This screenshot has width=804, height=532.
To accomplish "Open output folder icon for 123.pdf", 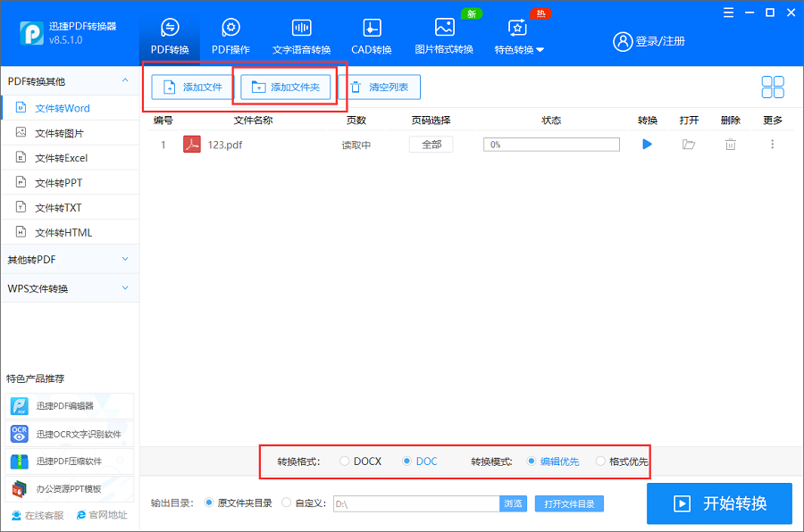I will click(x=689, y=145).
